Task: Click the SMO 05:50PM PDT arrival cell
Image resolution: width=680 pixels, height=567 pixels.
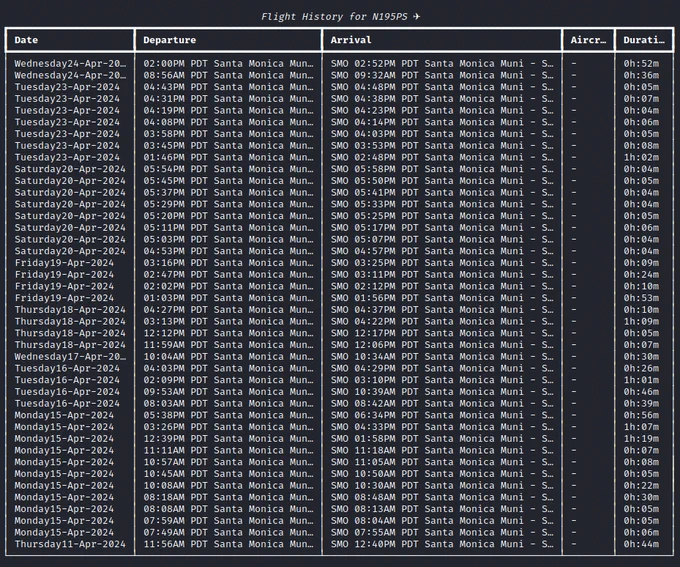Action: click(442, 180)
